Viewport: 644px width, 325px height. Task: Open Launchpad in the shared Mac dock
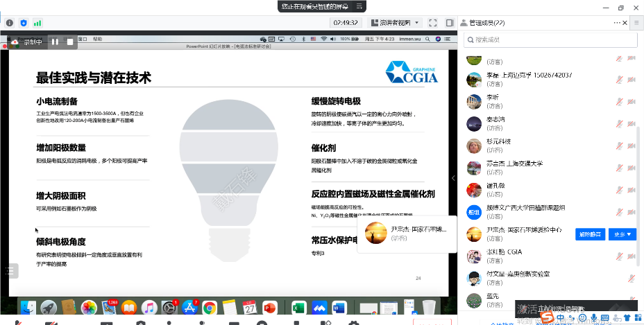point(49,308)
